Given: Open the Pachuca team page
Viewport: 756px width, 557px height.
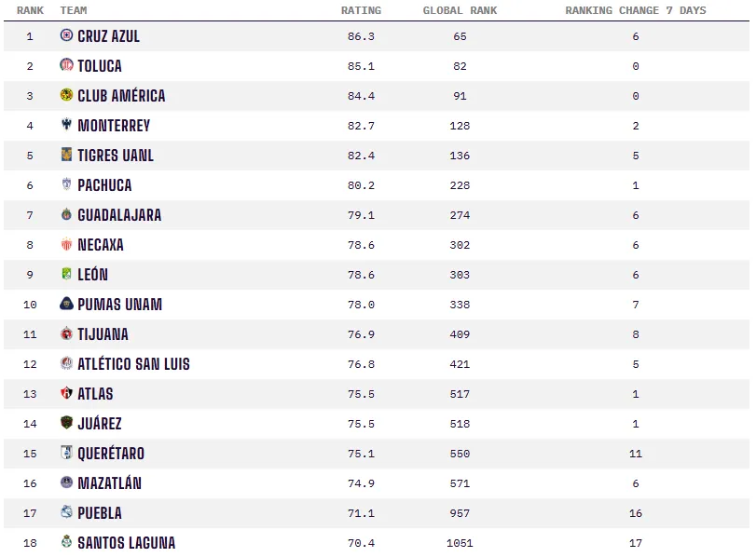Looking at the screenshot, I should click(104, 185).
